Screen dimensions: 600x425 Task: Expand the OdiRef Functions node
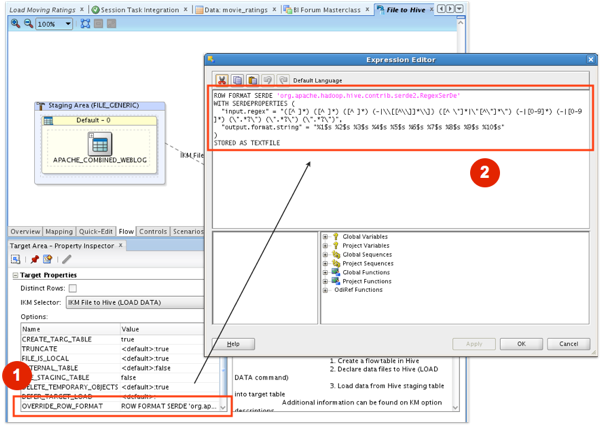click(325, 290)
